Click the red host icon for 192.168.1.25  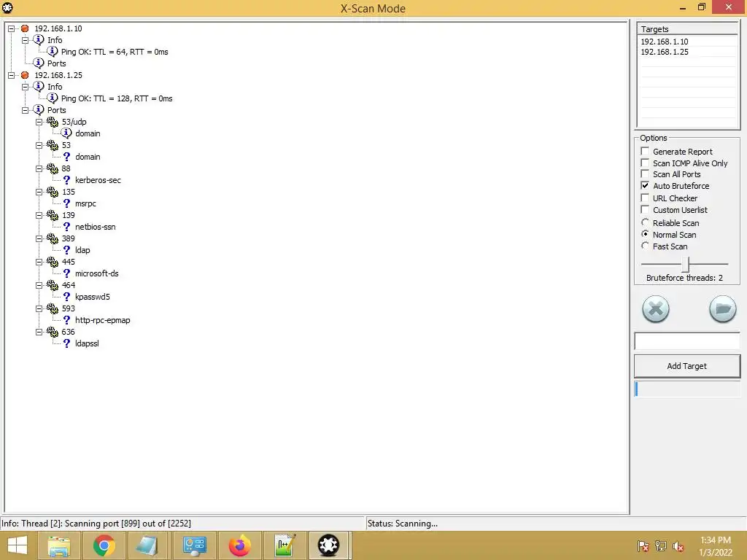(x=25, y=75)
